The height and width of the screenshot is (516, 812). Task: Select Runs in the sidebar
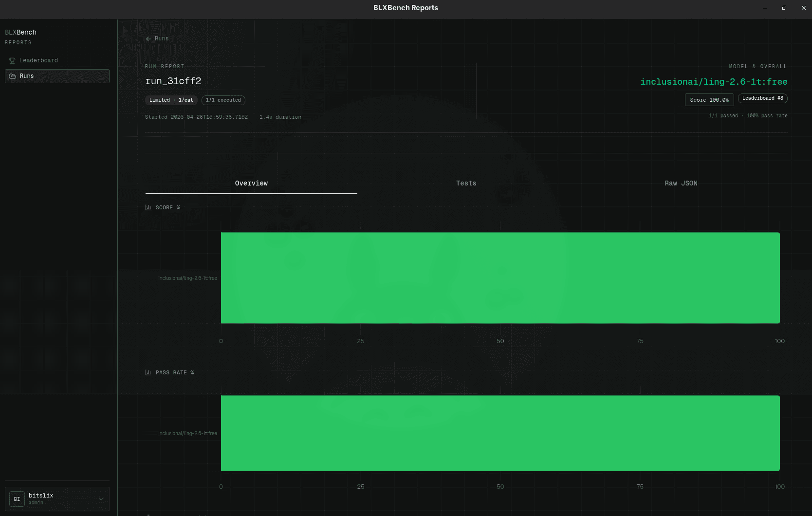(57, 76)
